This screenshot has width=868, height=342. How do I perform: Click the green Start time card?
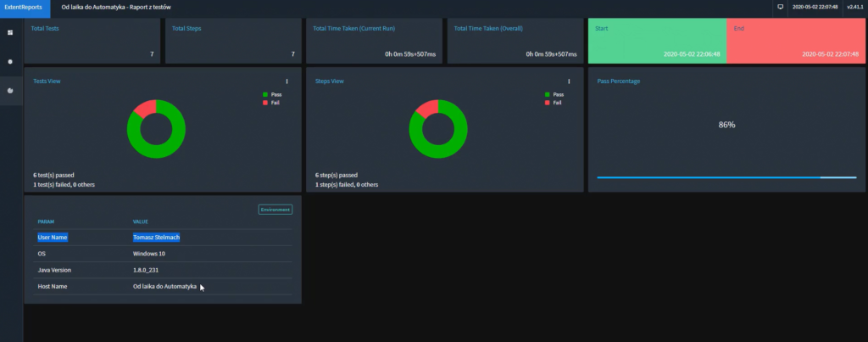pyautogui.click(x=657, y=40)
